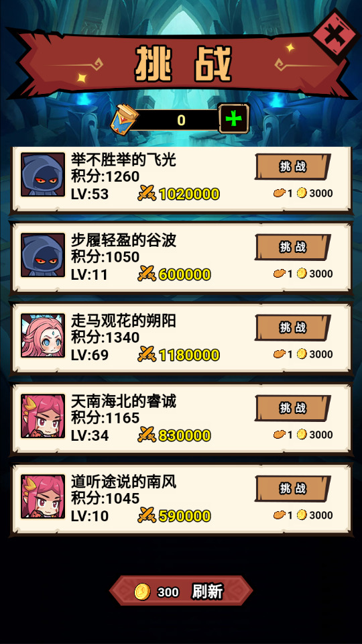Click the crossed swords icon beside 1020000

pos(147,193)
